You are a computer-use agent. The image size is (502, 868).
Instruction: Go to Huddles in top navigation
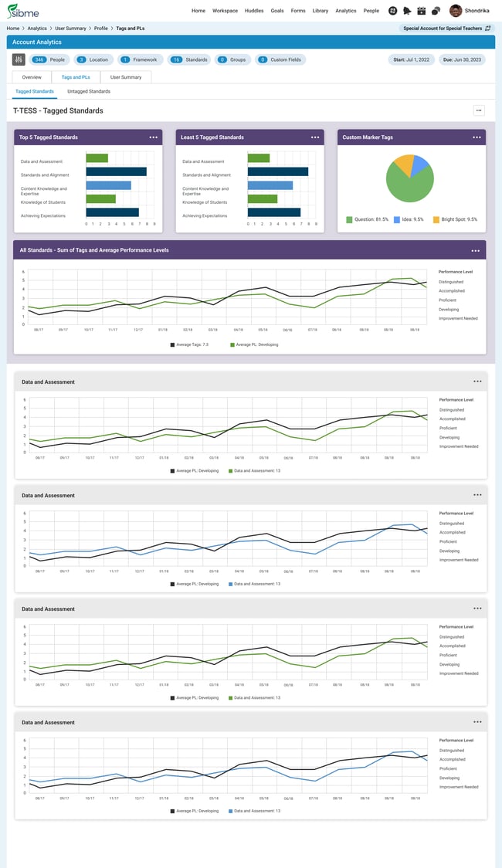254,11
